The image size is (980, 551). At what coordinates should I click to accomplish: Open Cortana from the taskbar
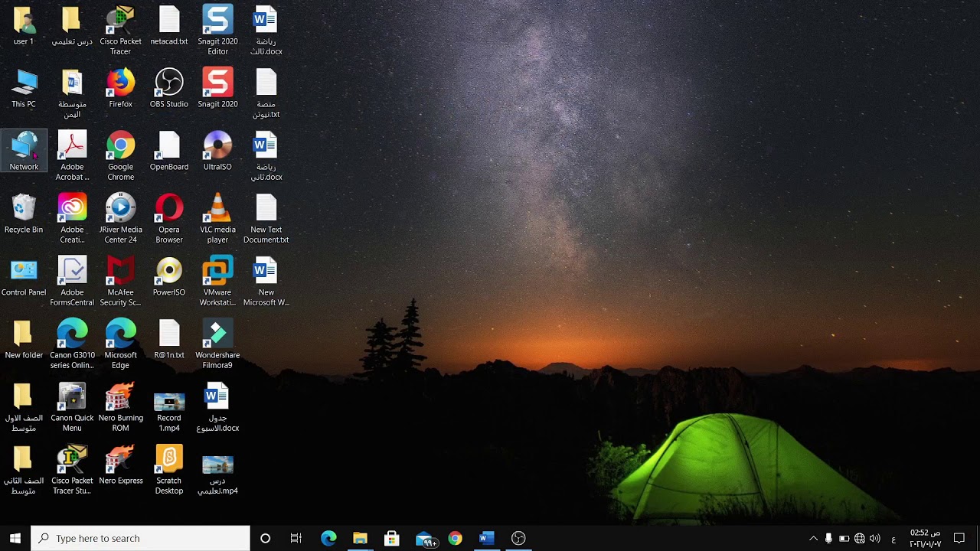tap(265, 538)
